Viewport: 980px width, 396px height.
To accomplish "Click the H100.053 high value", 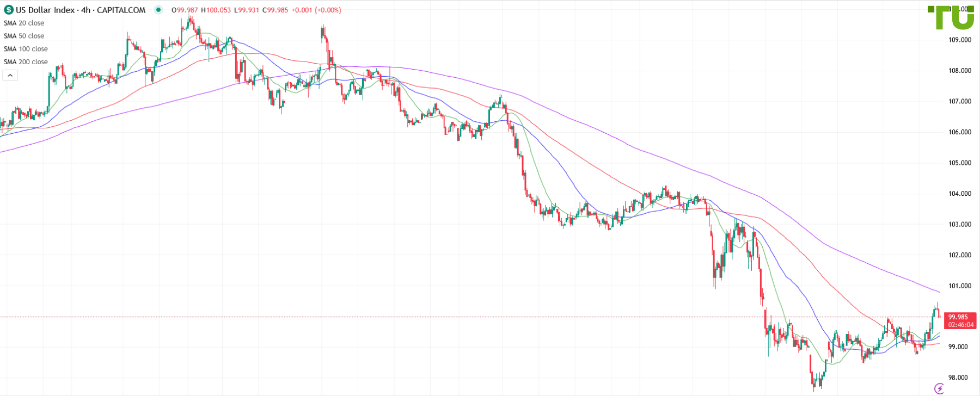I will coord(216,10).
